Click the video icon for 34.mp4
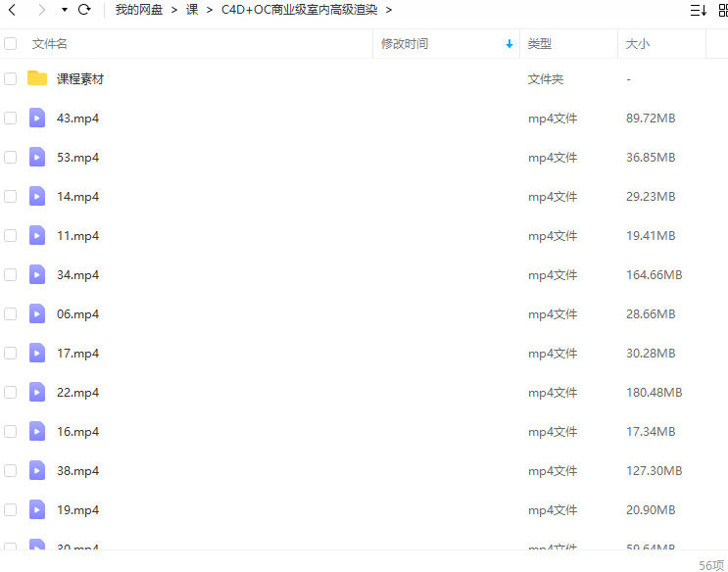Screen dimensions: 728x572 coord(37,274)
